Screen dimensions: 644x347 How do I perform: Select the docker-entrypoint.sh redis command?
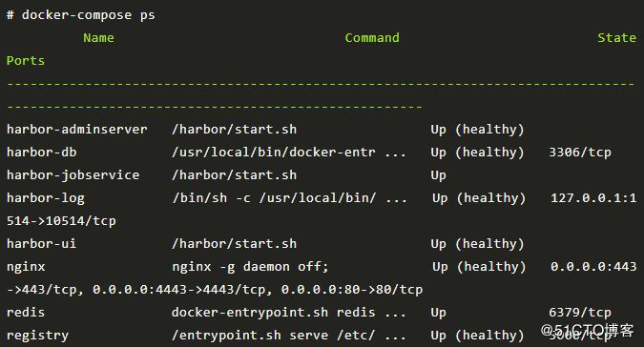coord(274,313)
